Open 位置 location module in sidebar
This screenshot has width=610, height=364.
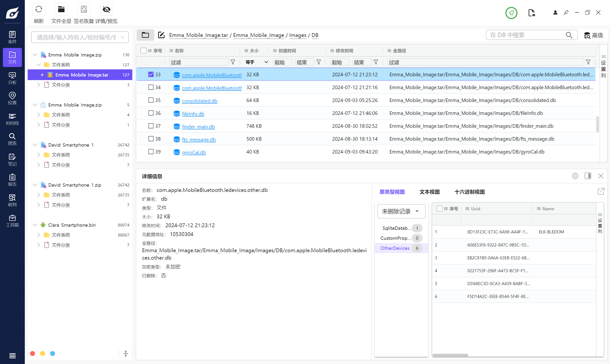click(12, 98)
